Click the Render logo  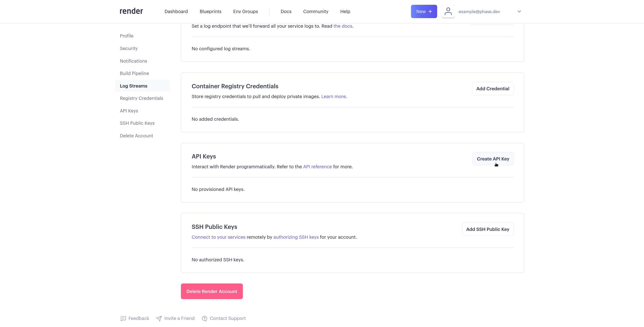(131, 11)
